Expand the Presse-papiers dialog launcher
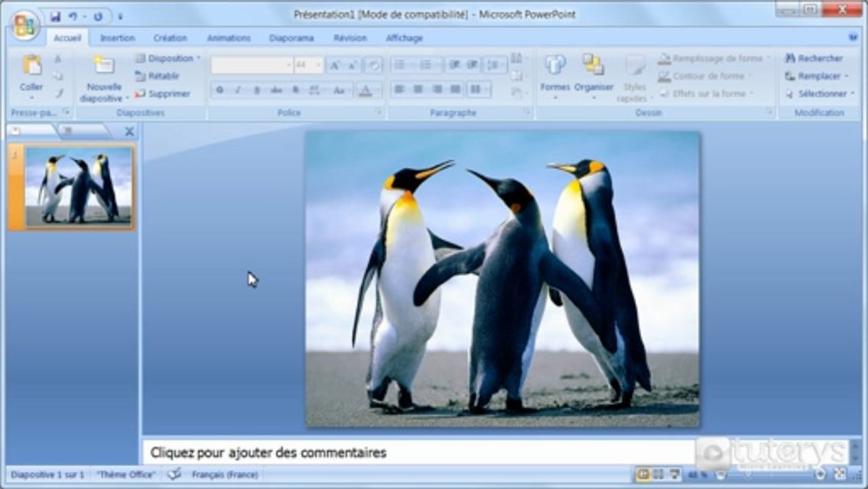The height and width of the screenshot is (489, 868). [67, 111]
